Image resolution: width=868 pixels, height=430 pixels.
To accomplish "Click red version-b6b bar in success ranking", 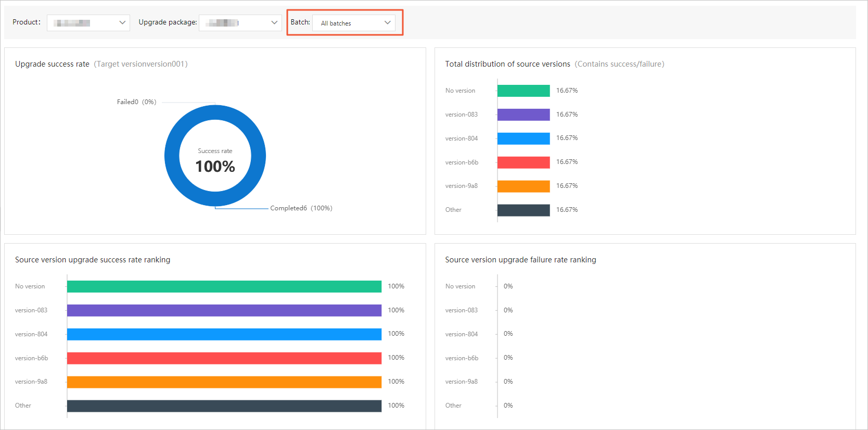I will [224, 358].
